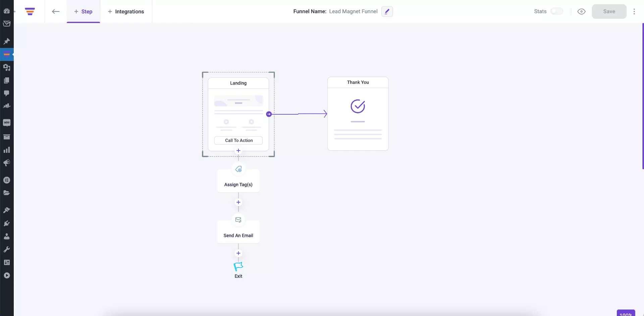Open the Media sidebar icon
The image size is (644, 316).
tap(7, 67)
